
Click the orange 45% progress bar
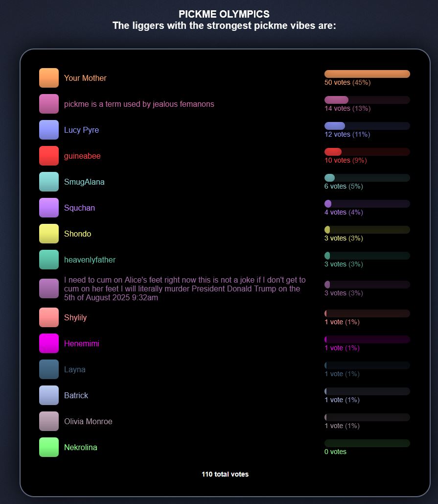[x=367, y=74]
